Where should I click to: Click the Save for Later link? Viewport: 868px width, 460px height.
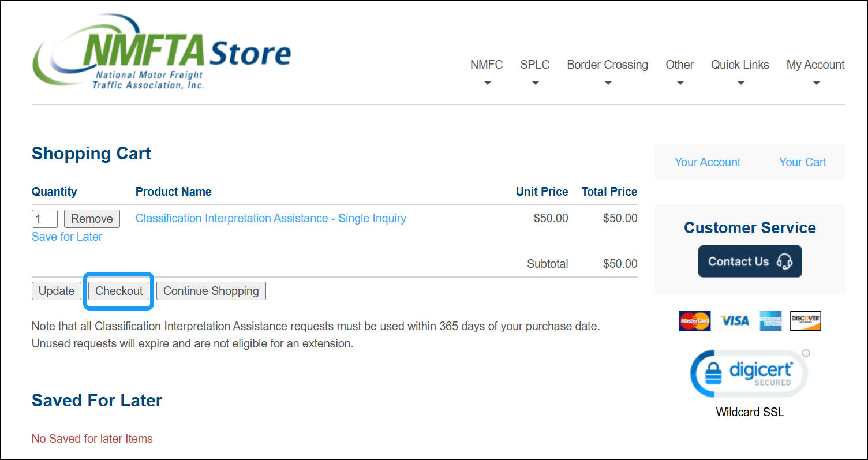(x=67, y=237)
